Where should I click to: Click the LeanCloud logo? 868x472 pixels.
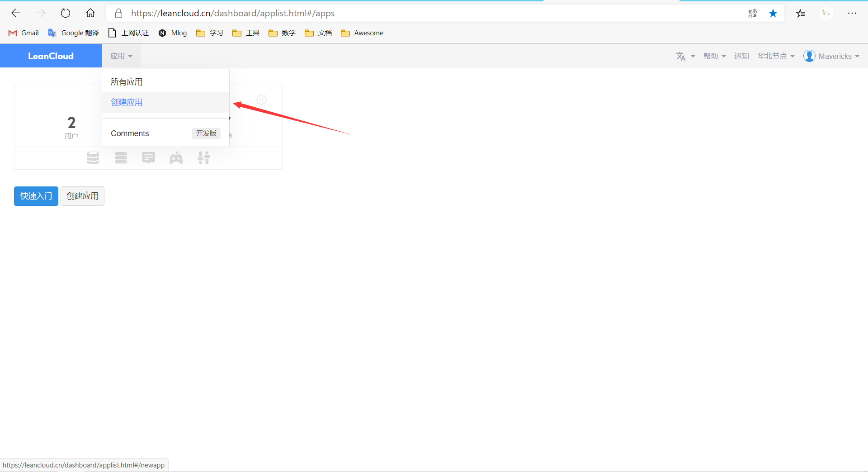pos(51,56)
